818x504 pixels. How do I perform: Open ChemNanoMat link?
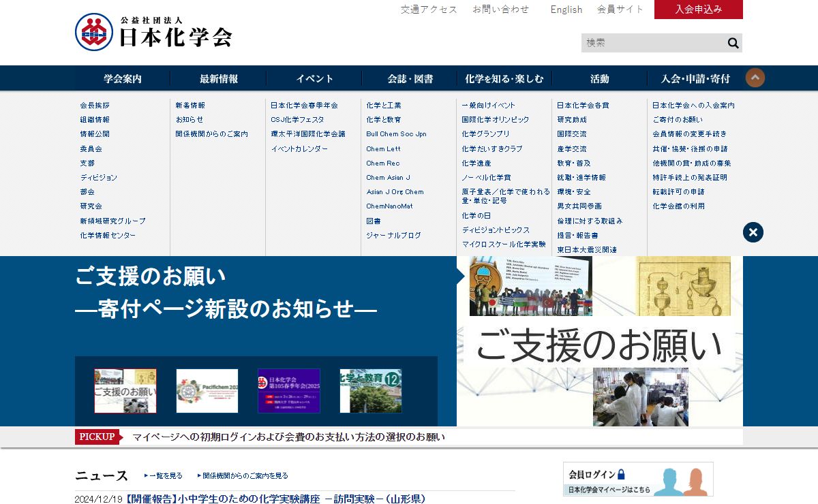pyautogui.click(x=389, y=206)
